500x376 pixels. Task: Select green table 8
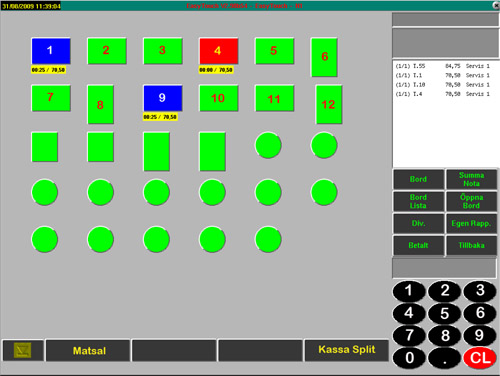100,104
